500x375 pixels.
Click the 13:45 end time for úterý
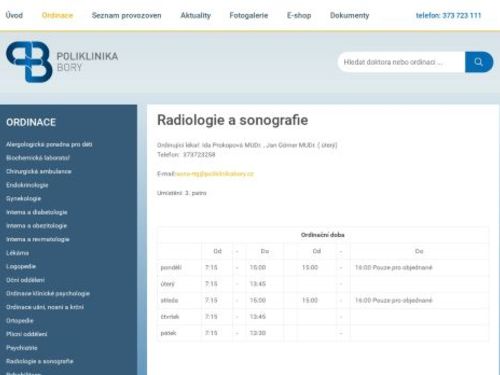(x=258, y=284)
